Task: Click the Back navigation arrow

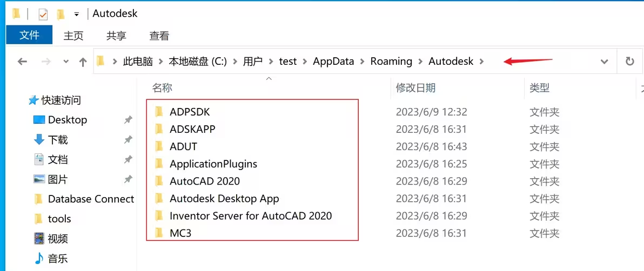Action: point(22,62)
